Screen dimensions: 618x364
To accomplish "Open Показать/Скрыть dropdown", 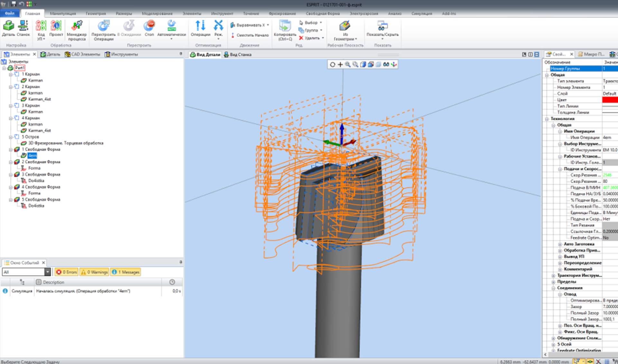I will (x=382, y=39).
